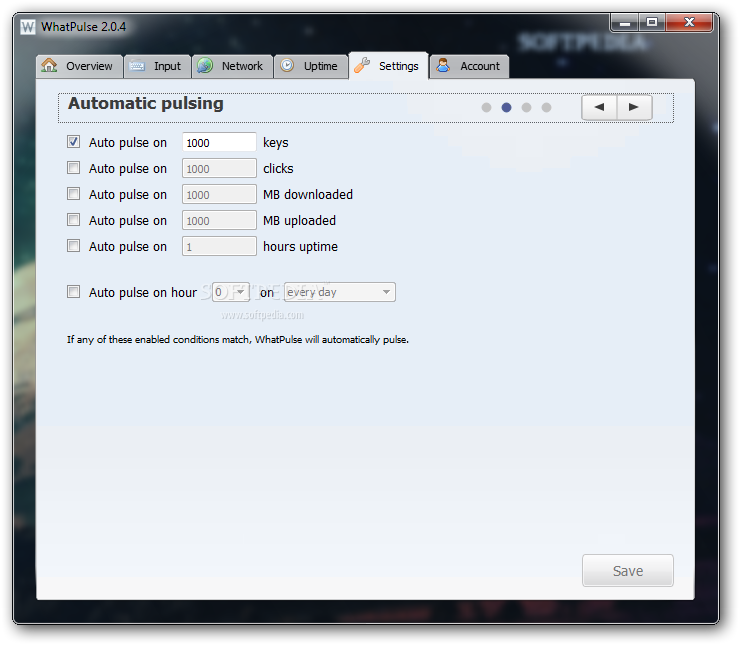Switch to the Overview tab
This screenshot has width=740, height=645.
click(79, 66)
